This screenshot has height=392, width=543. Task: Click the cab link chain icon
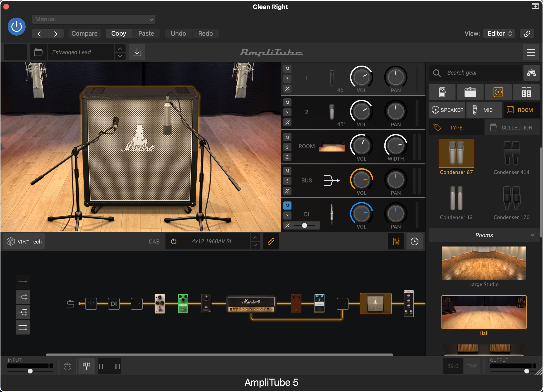tap(271, 241)
